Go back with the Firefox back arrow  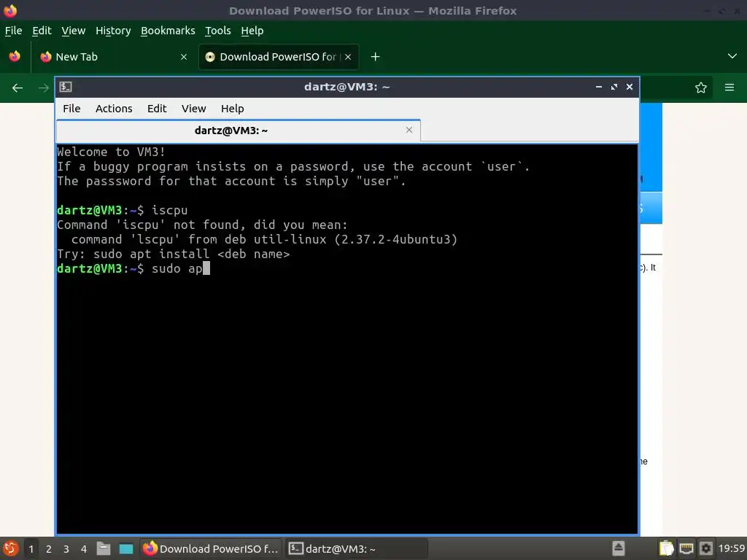pos(18,87)
